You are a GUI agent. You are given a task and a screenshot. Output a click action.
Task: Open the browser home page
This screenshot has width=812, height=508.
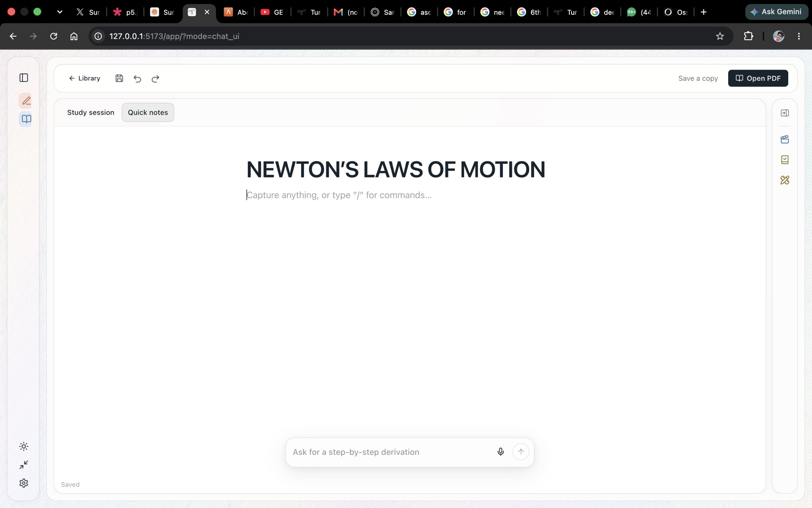click(74, 36)
